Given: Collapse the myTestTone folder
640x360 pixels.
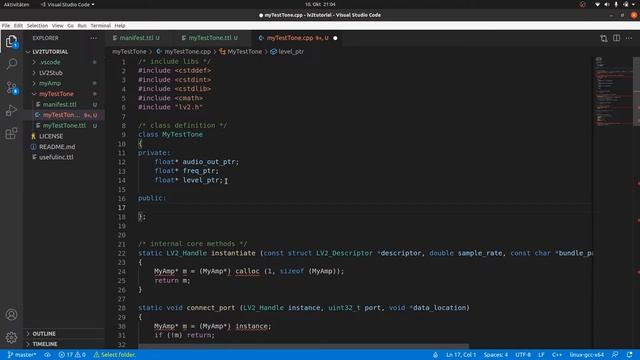Looking at the screenshot, I should click(x=56, y=94).
